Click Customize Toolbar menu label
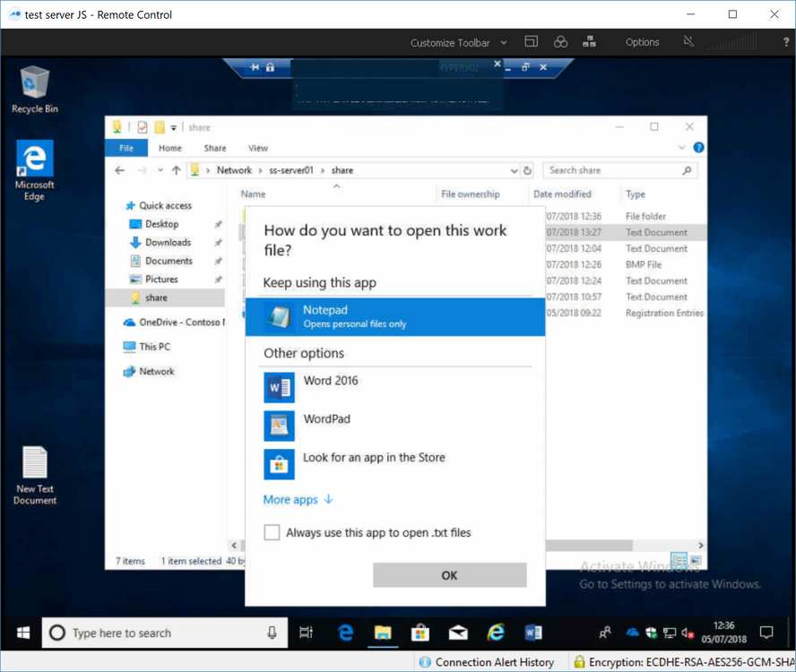This screenshot has height=672, width=796. (450, 43)
